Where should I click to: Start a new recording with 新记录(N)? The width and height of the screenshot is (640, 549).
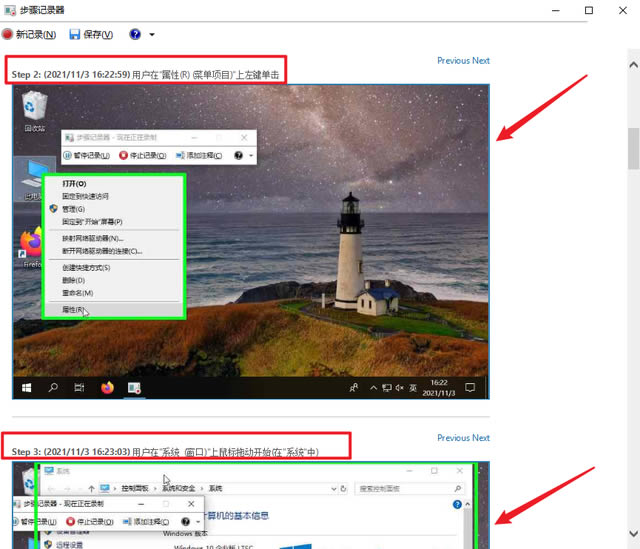[29, 35]
